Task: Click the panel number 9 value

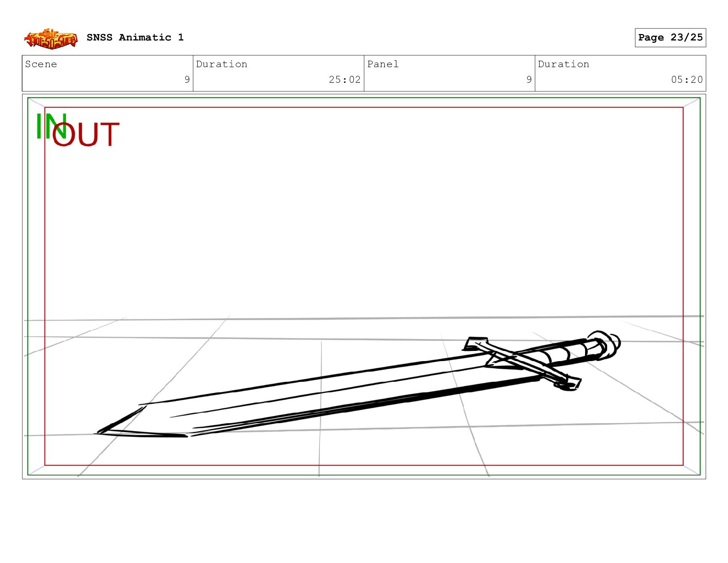Action: tap(529, 80)
